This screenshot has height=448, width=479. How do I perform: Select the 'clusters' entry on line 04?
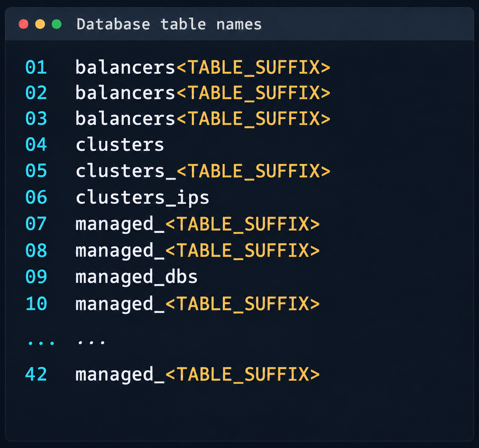coord(120,145)
